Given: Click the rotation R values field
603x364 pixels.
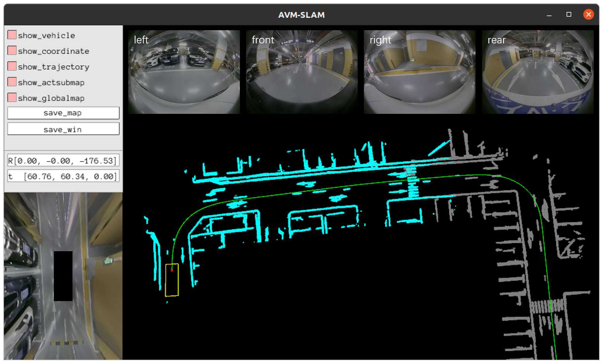Looking at the screenshot, I should [63, 161].
